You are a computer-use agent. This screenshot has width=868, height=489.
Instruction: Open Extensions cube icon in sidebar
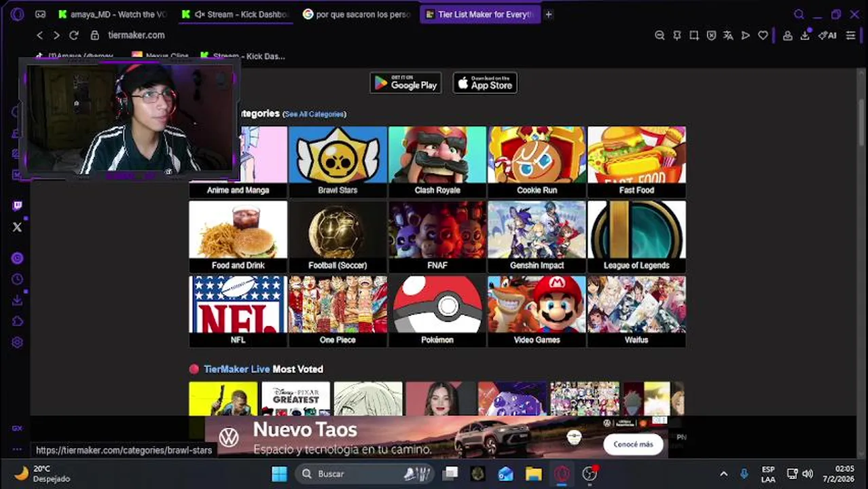point(18,321)
